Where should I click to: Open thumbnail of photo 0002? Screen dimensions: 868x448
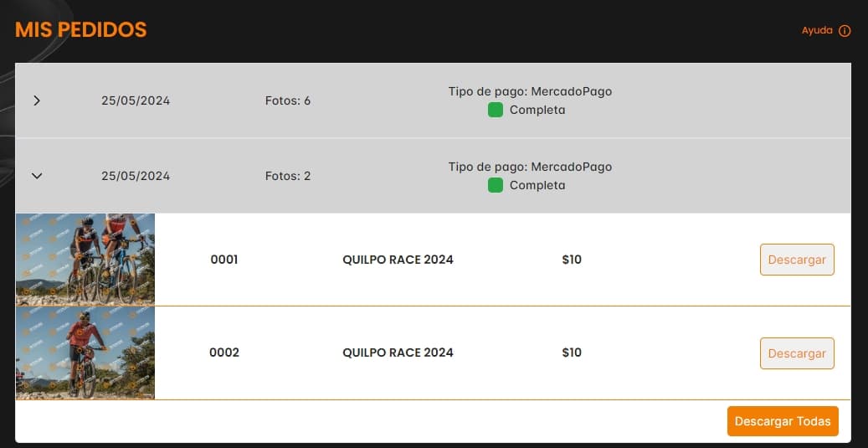tap(85, 353)
